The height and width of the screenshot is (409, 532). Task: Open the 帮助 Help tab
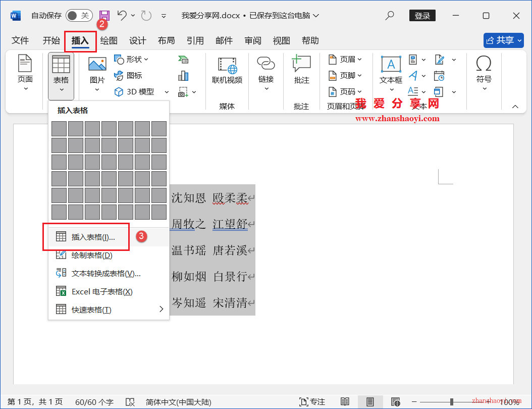point(310,41)
